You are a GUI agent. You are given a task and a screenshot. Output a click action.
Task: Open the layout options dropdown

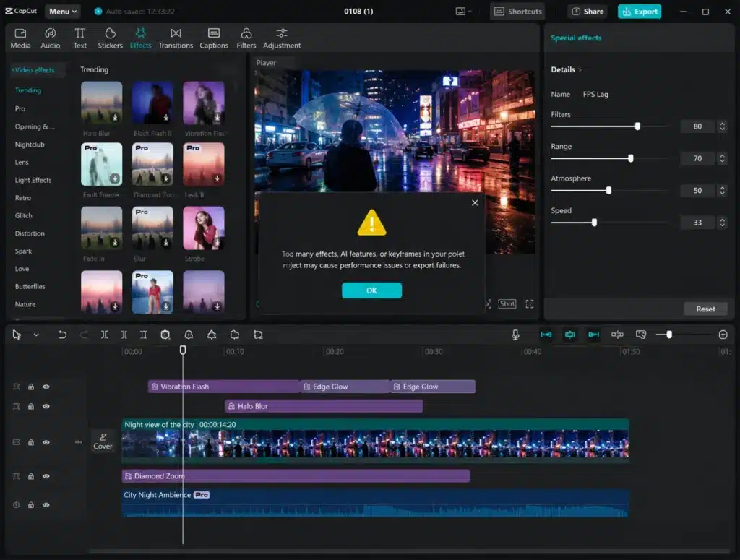coord(463,12)
